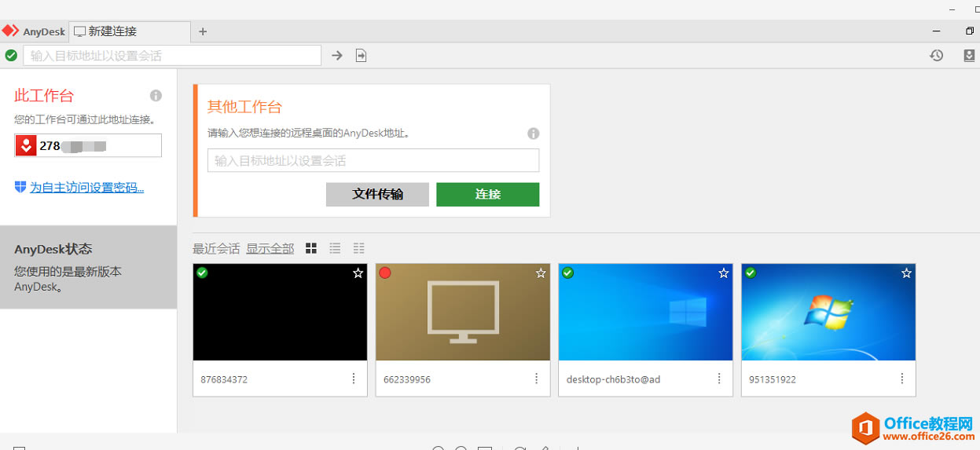This screenshot has height=450, width=980.
Task: Open session history clock icon
Action: click(936, 56)
